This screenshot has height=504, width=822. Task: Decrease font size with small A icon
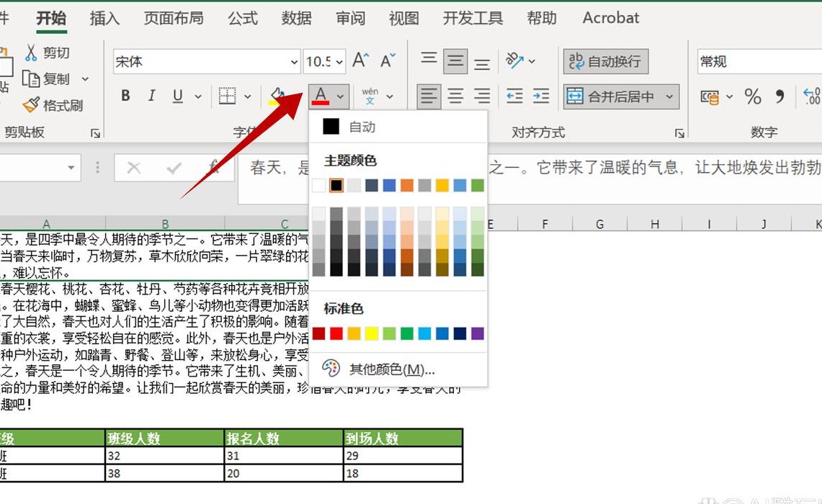[388, 60]
